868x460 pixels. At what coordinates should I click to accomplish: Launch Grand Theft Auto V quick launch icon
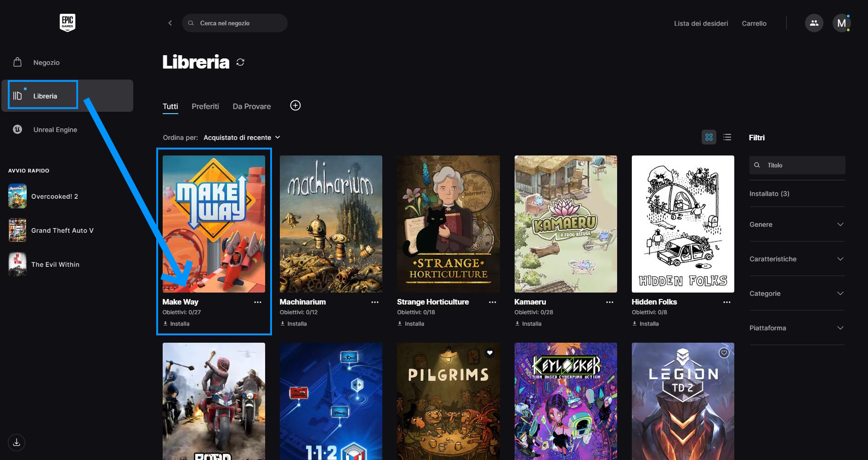pyautogui.click(x=17, y=230)
